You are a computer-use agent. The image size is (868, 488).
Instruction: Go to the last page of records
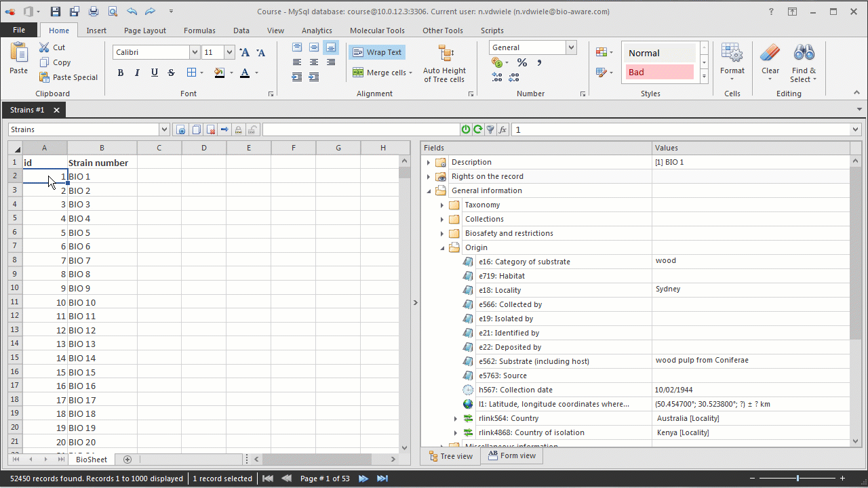(x=380, y=479)
